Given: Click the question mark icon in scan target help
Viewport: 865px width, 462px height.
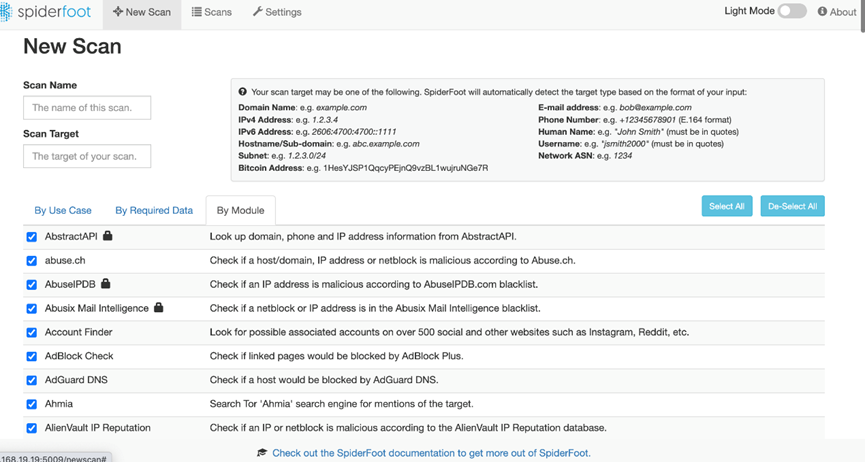Looking at the screenshot, I should pos(243,92).
